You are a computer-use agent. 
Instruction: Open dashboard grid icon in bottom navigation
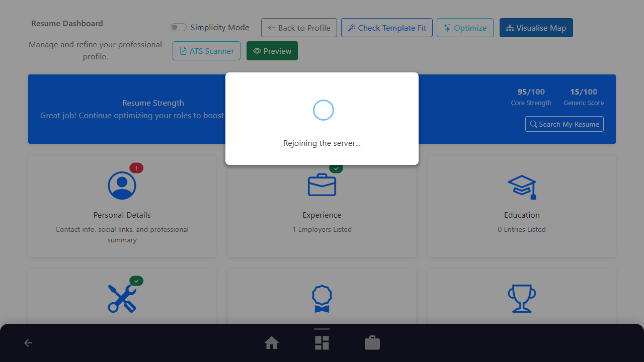point(322,343)
